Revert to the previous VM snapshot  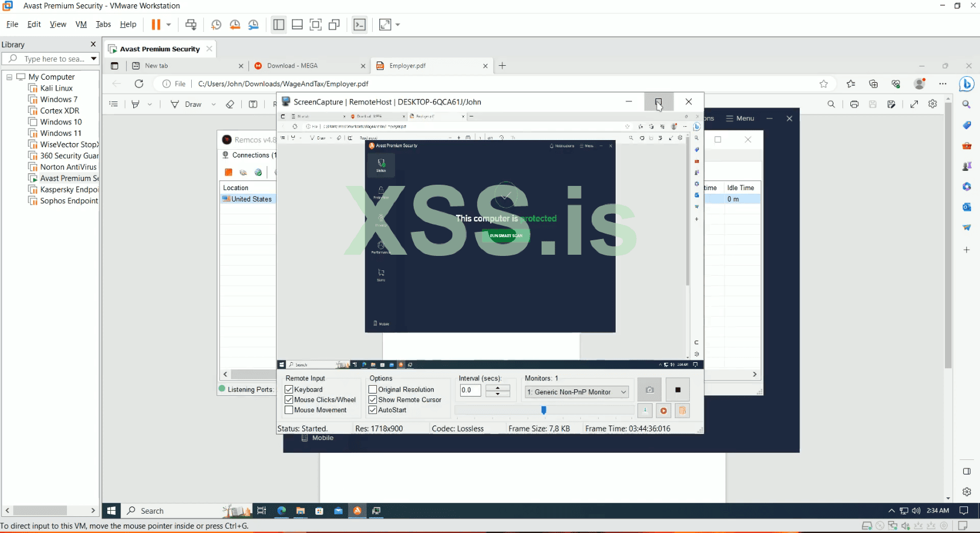tap(235, 25)
